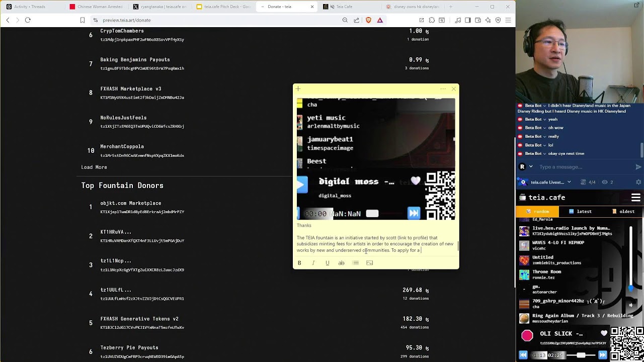Switch to the random tab in teia.cafe
Screen dimensions: 644x362
point(538,212)
